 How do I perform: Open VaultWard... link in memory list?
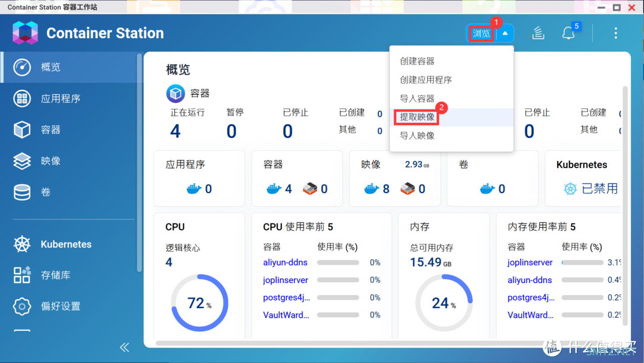(530, 315)
